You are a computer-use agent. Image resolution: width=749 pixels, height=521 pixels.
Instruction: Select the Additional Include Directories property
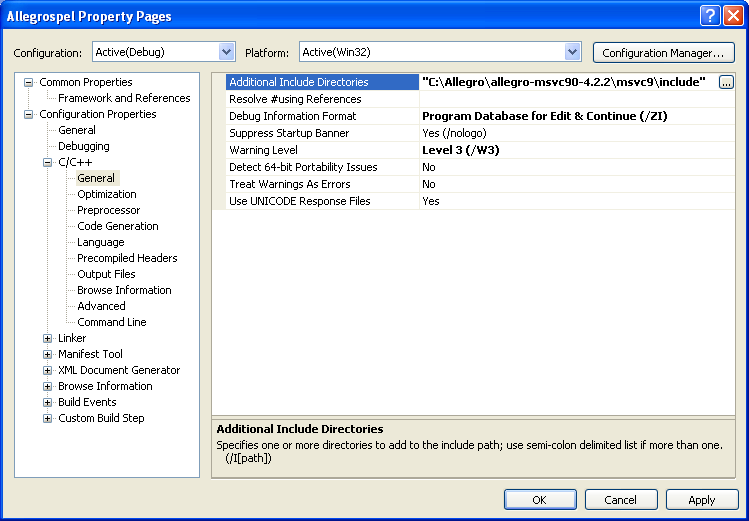tap(322, 82)
